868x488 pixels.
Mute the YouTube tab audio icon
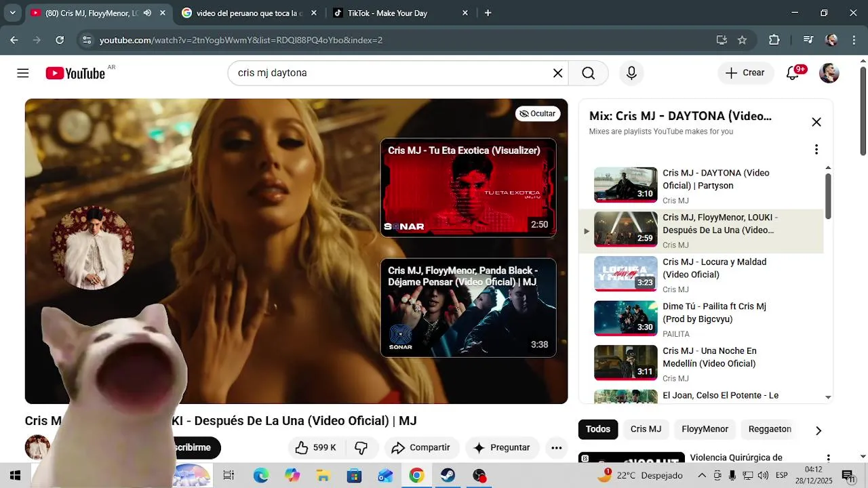coord(147,13)
